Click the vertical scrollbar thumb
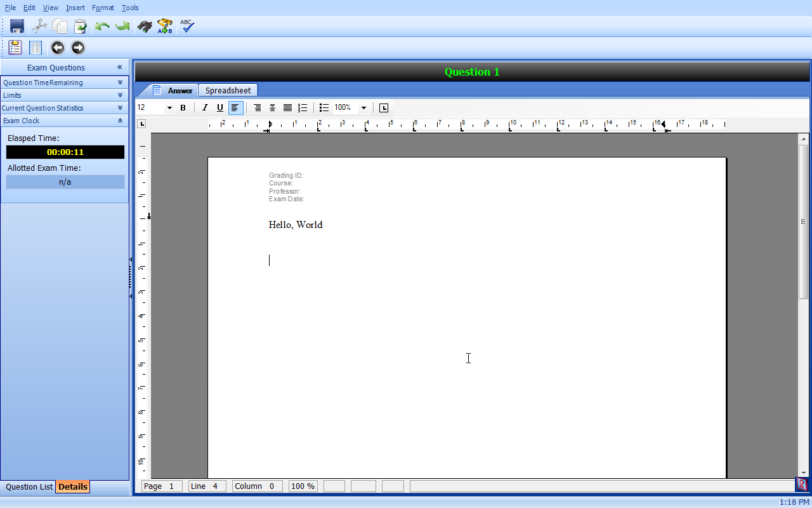Screen dimensions: 812x508 tap(803, 222)
